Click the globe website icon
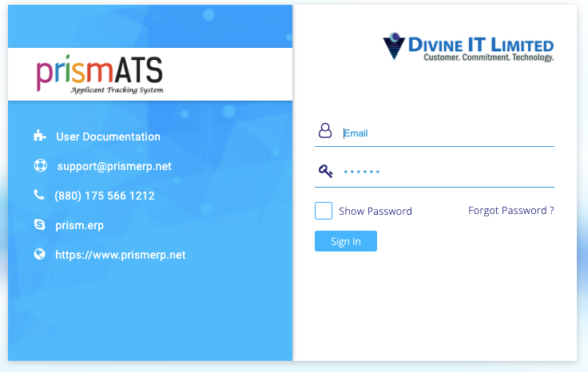 [x=39, y=254]
